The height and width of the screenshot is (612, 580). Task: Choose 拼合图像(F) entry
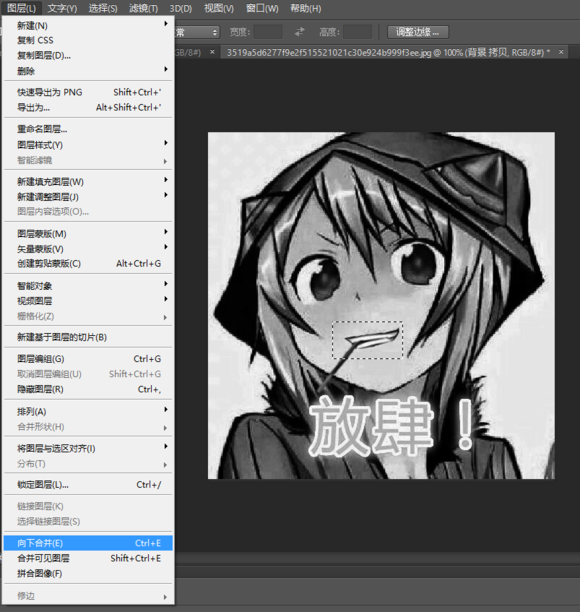pyautogui.click(x=88, y=573)
